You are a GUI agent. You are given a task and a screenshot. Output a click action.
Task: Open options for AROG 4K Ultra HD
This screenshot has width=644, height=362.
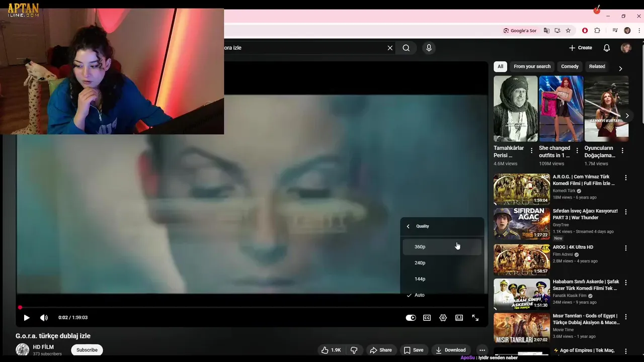click(x=626, y=248)
